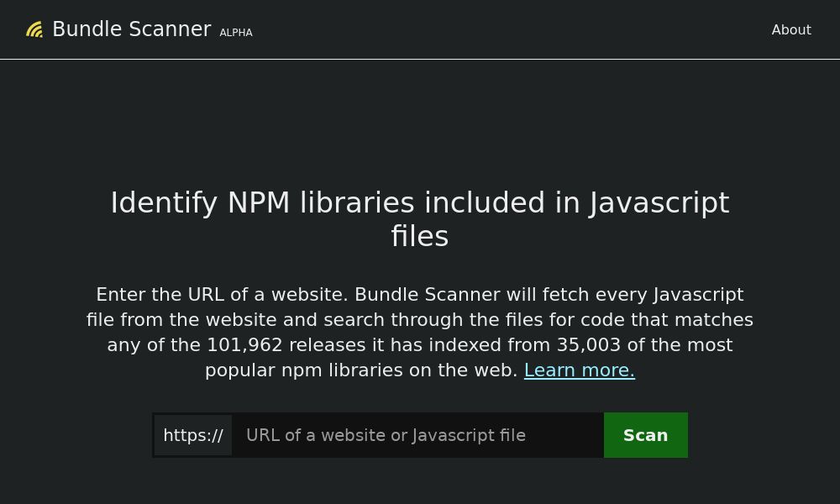Click the "35,003" libraries count text

coord(588,345)
